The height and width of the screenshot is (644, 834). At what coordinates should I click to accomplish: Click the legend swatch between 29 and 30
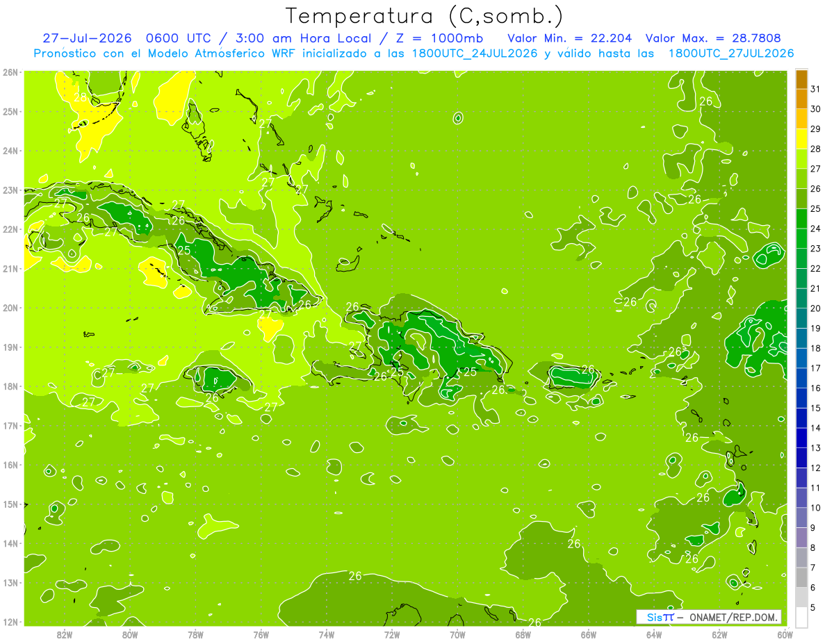[x=801, y=119]
